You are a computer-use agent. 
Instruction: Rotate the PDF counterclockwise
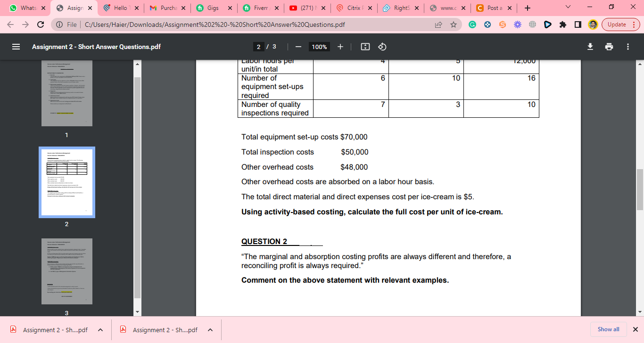point(382,47)
